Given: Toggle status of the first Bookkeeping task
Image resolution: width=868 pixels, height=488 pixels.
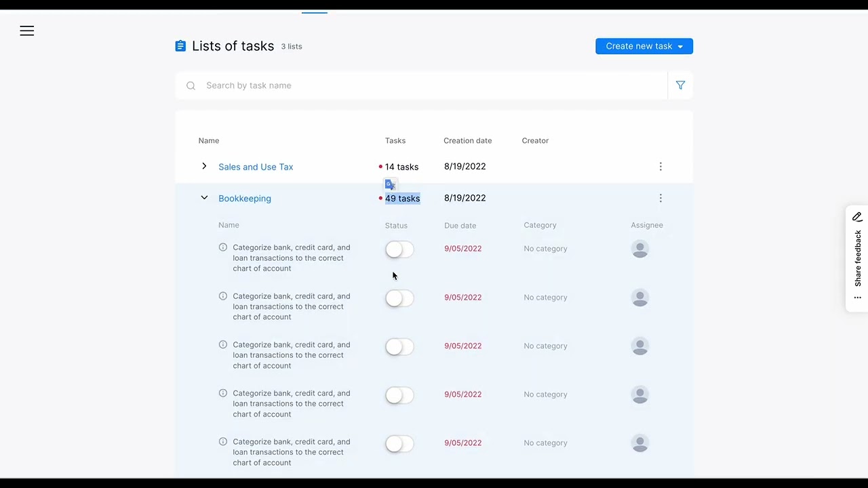Looking at the screenshot, I should 399,249.
